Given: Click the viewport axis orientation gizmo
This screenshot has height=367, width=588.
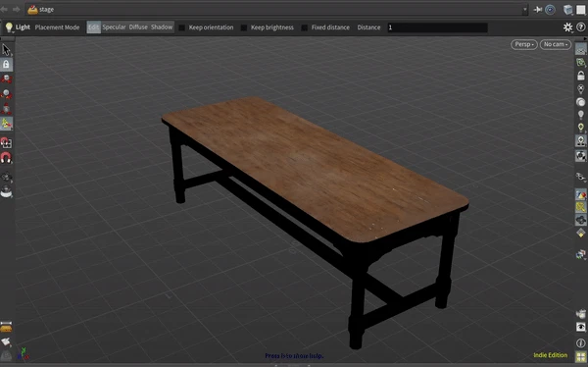Looking at the screenshot, I should tap(24, 353).
